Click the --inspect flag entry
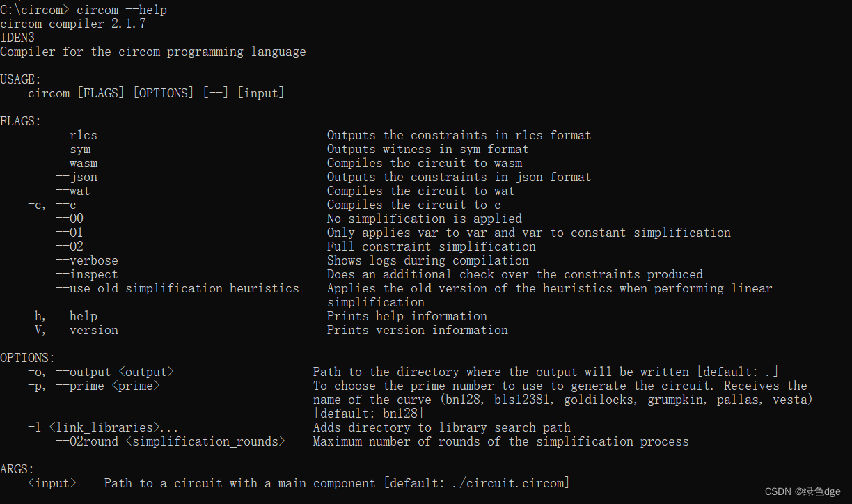This screenshot has height=504, width=852. pyautogui.click(x=87, y=274)
